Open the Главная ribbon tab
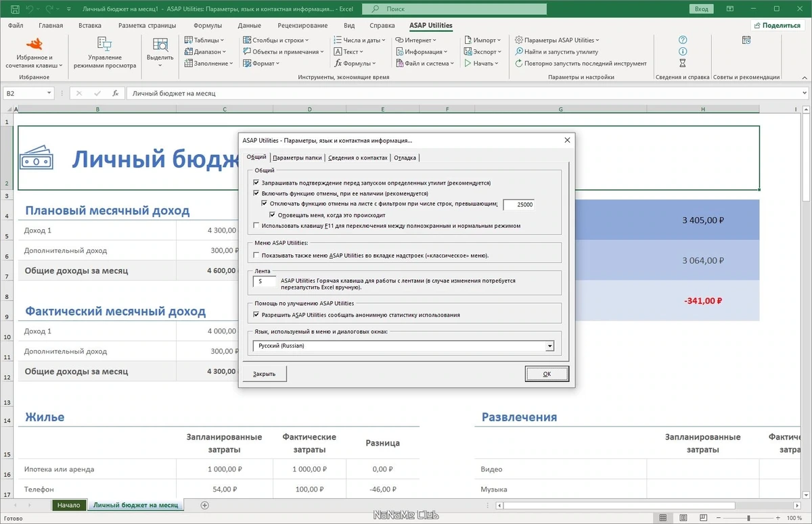The image size is (812, 524). coord(51,26)
